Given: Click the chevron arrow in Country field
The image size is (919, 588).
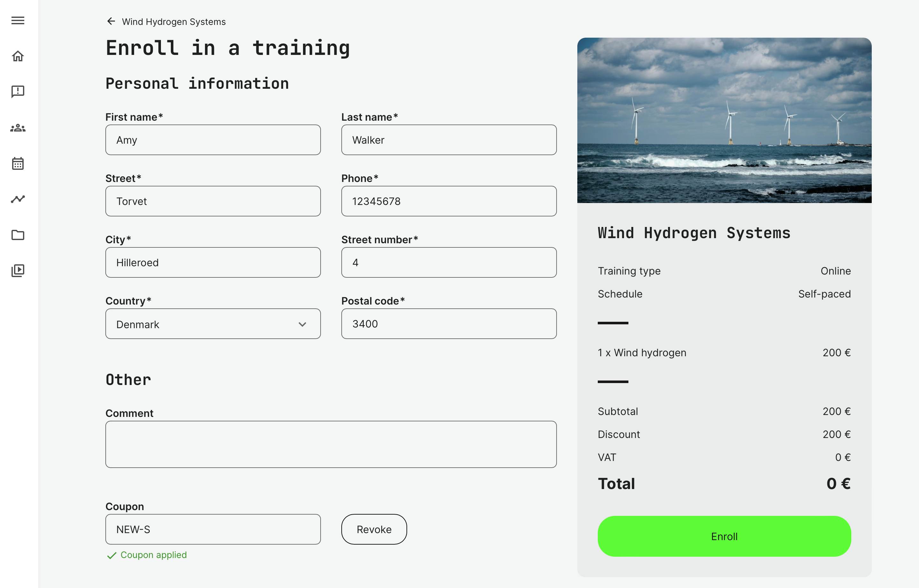Looking at the screenshot, I should (302, 324).
